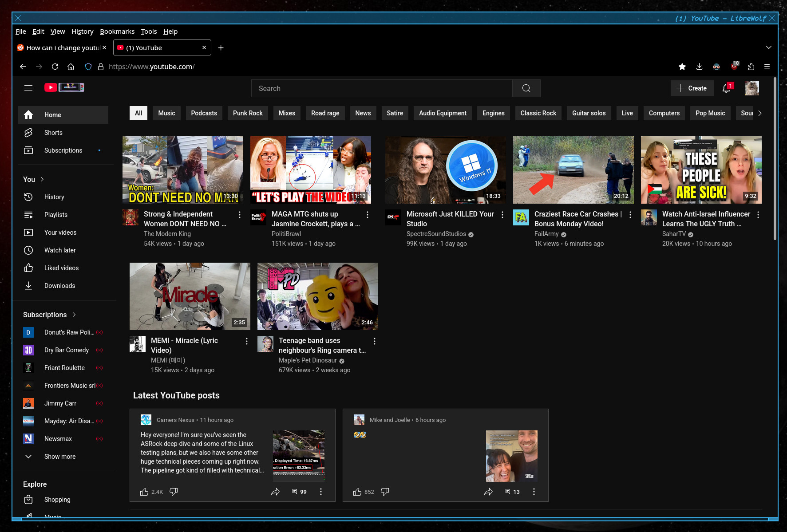Open the SaharTV channel name

coord(674,234)
